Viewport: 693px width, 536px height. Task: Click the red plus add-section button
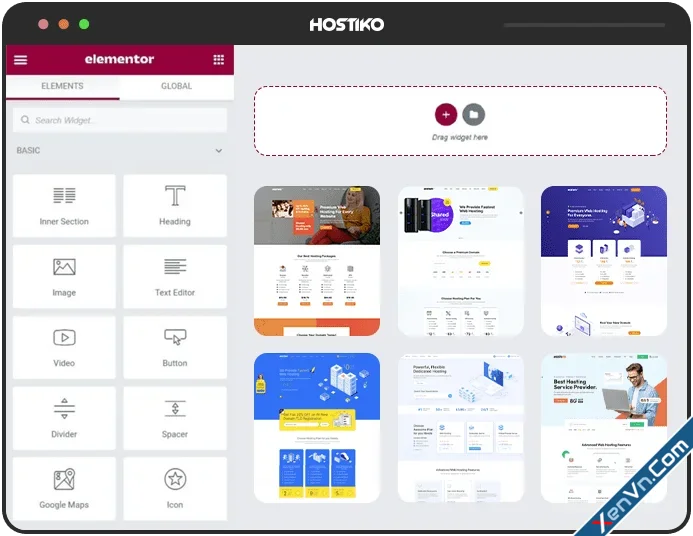(446, 114)
